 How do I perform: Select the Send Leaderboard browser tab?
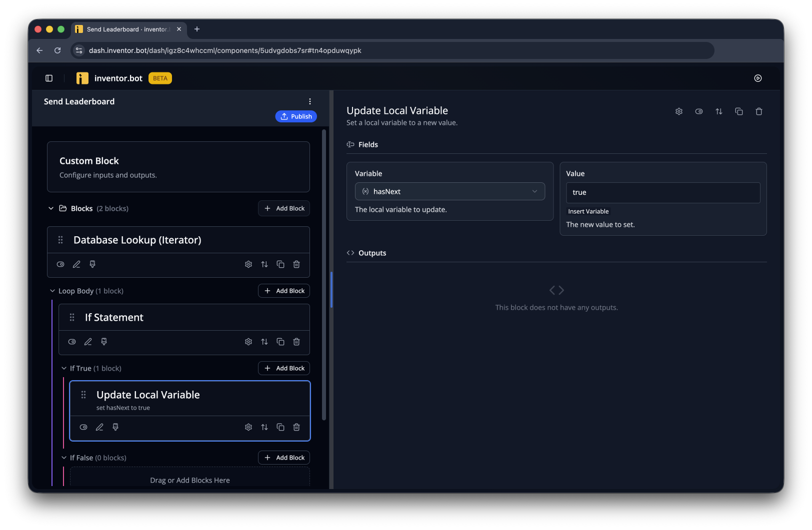pos(129,29)
